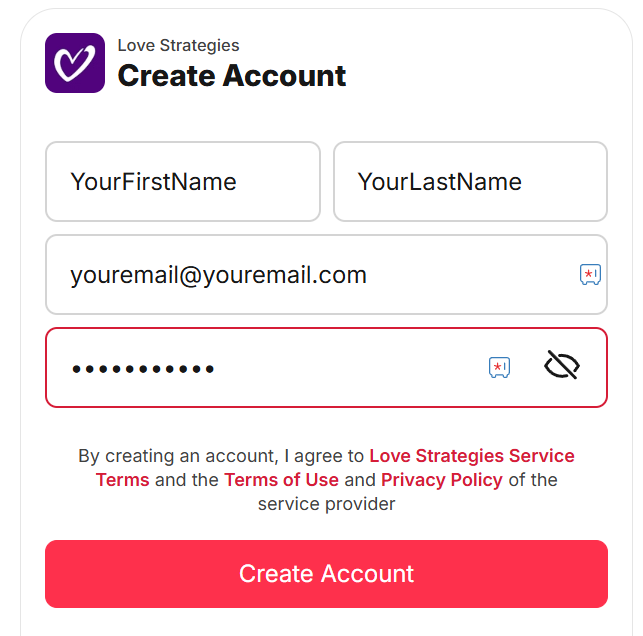The image size is (643, 636).
Task: Click the 'service provider' agreement text
Action: [326, 504]
